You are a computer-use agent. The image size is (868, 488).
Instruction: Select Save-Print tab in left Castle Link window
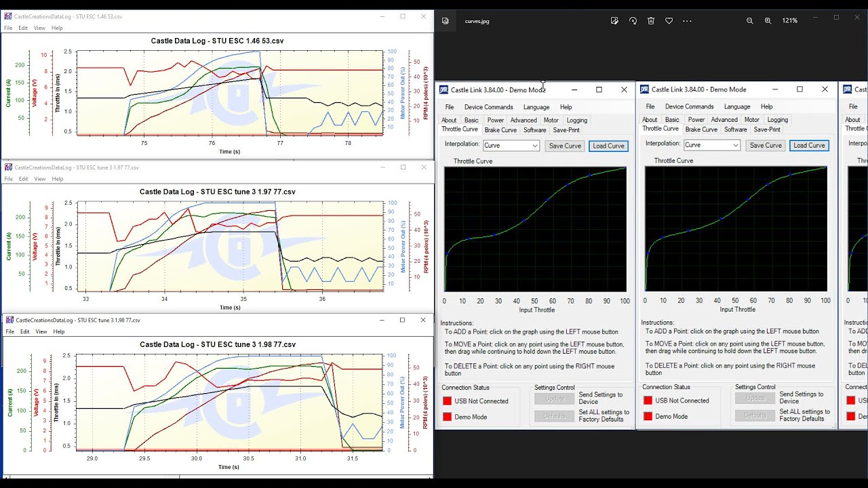click(566, 129)
